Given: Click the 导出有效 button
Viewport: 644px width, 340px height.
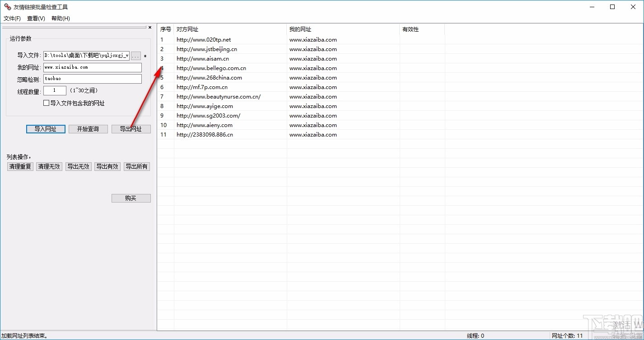Looking at the screenshot, I should coord(107,166).
